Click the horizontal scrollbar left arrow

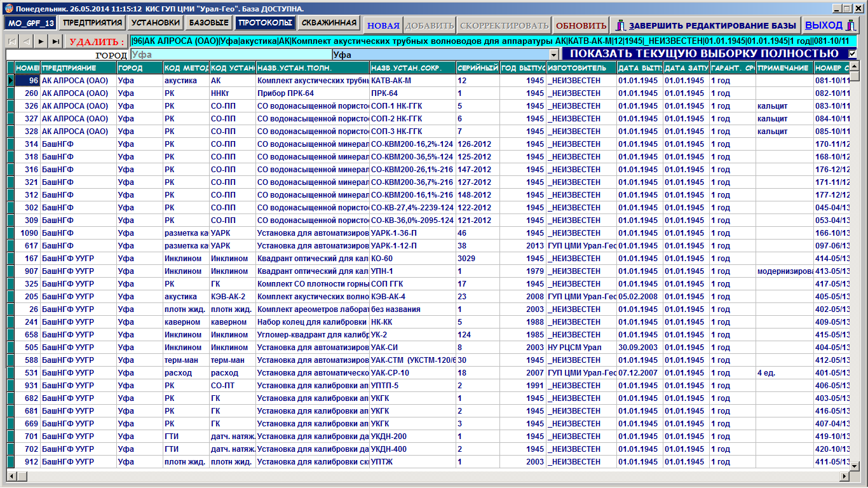click(11, 476)
